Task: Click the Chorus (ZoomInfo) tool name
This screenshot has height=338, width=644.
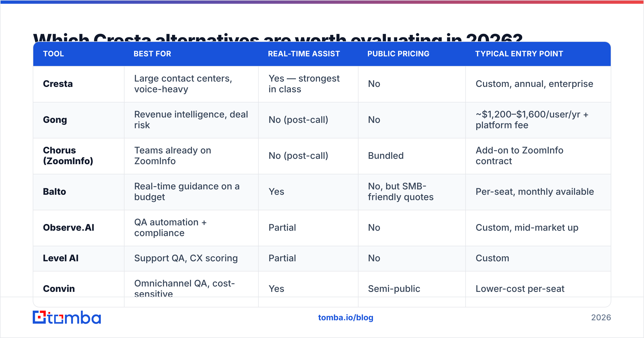Action: [68, 156]
